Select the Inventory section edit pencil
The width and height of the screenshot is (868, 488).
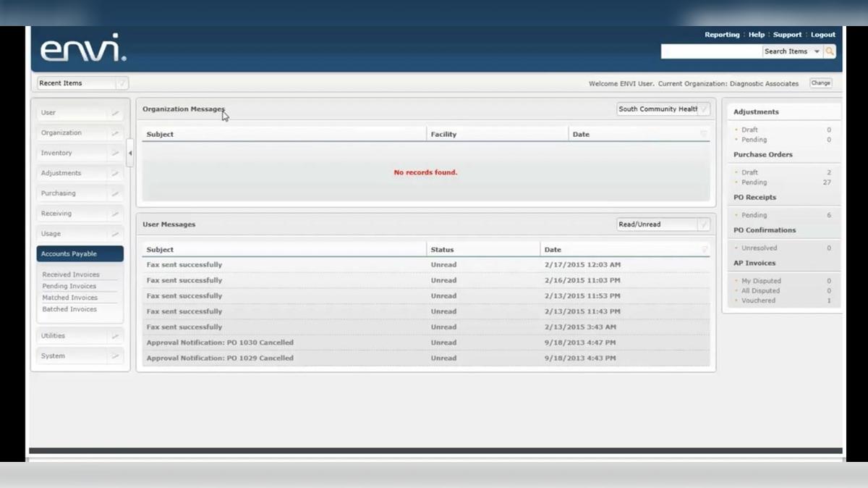(115, 153)
